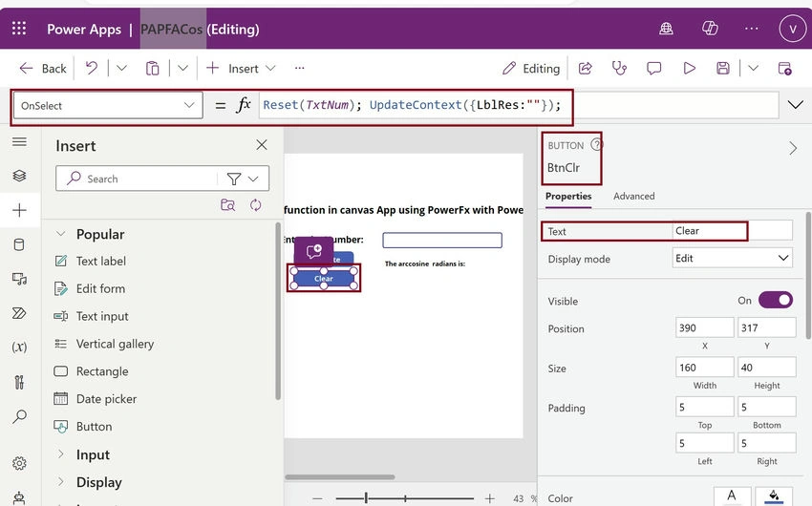This screenshot has height=506, width=812.
Task: Save the app with disk icon
Action: pos(723,68)
